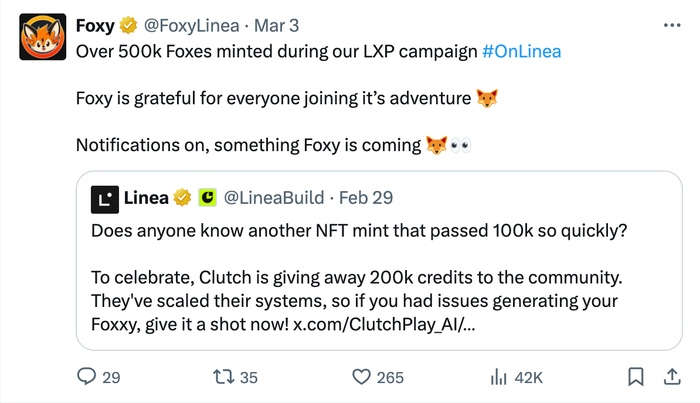Repost this tweet via retweet icon

[225, 377]
